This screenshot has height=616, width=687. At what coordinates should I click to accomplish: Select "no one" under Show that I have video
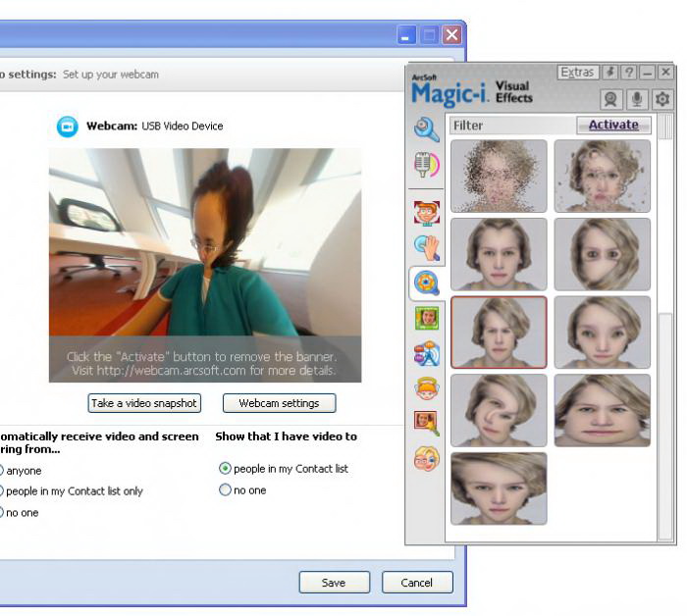click(226, 490)
